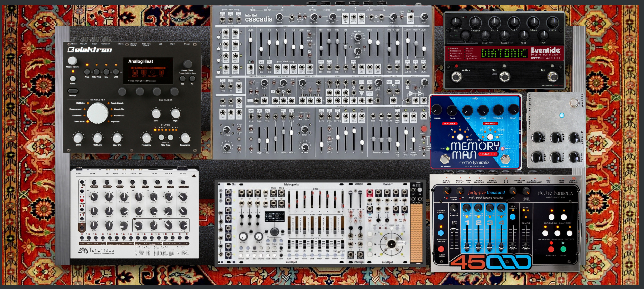Click the Feedback knob on Deluxe Memory Man
The image size is (644, 289).
(498, 110)
